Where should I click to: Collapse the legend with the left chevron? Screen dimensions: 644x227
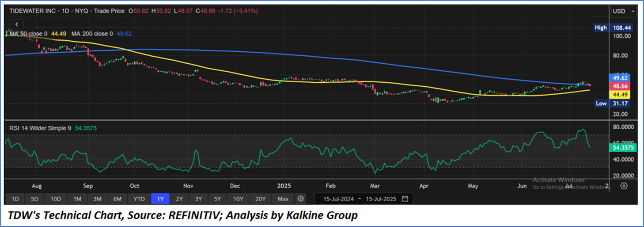(x=17, y=24)
